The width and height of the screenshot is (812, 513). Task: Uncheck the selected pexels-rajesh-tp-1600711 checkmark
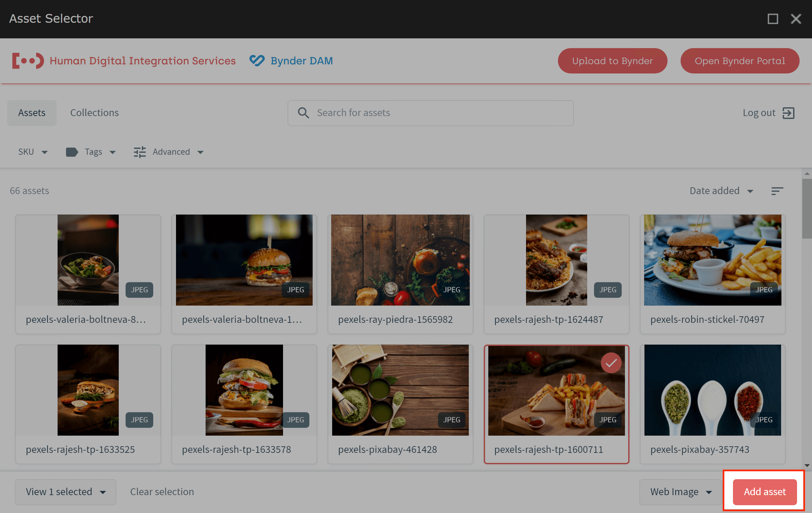tap(611, 363)
